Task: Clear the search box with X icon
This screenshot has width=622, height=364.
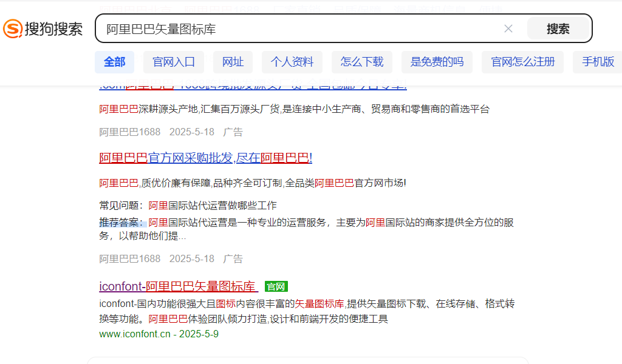Action: pos(508,29)
